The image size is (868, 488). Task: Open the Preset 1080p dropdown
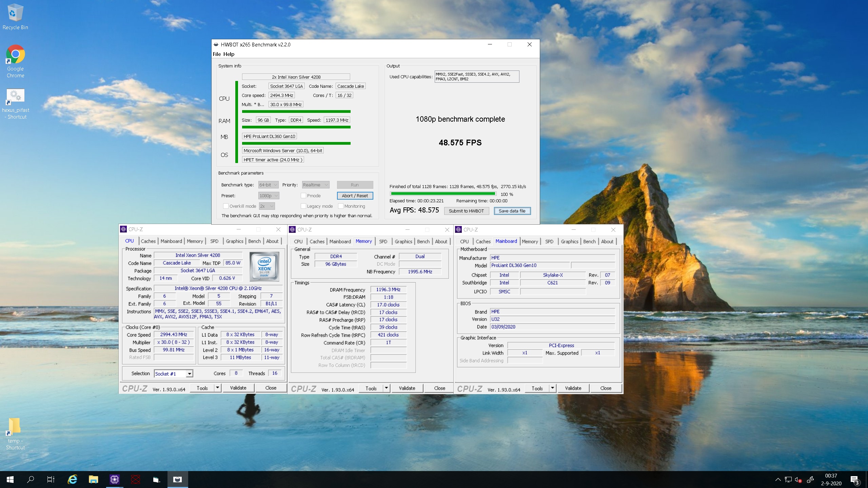269,196
